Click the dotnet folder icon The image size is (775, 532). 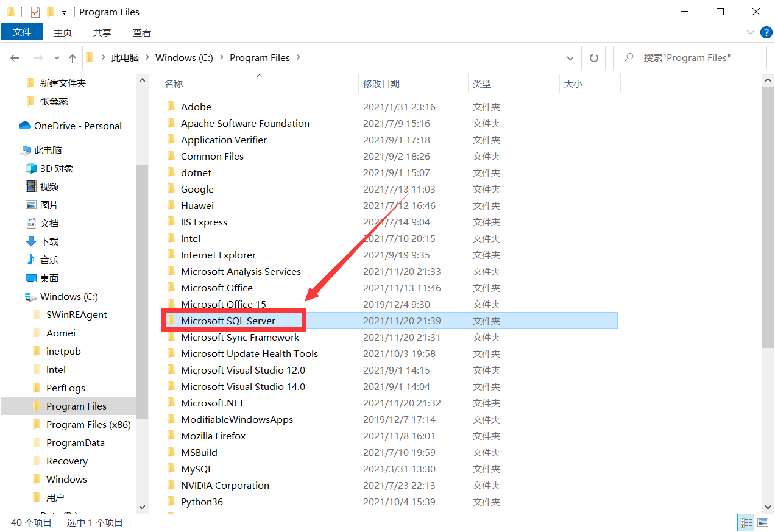[x=171, y=172]
